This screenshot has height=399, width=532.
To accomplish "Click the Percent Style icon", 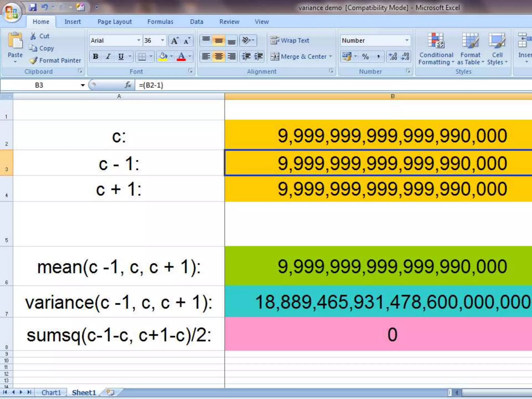I will [x=365, y=56].
